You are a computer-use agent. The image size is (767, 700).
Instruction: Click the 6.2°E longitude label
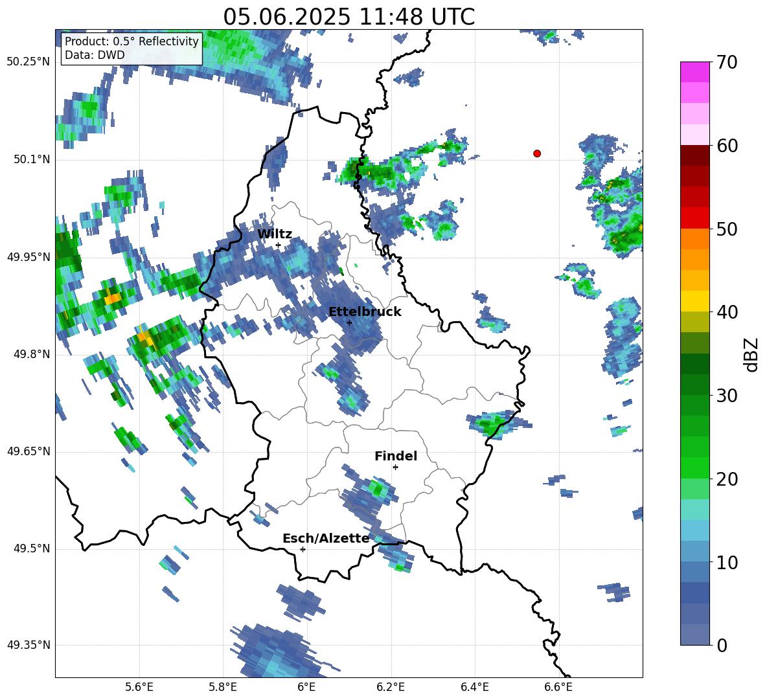[x=391, y=687]
